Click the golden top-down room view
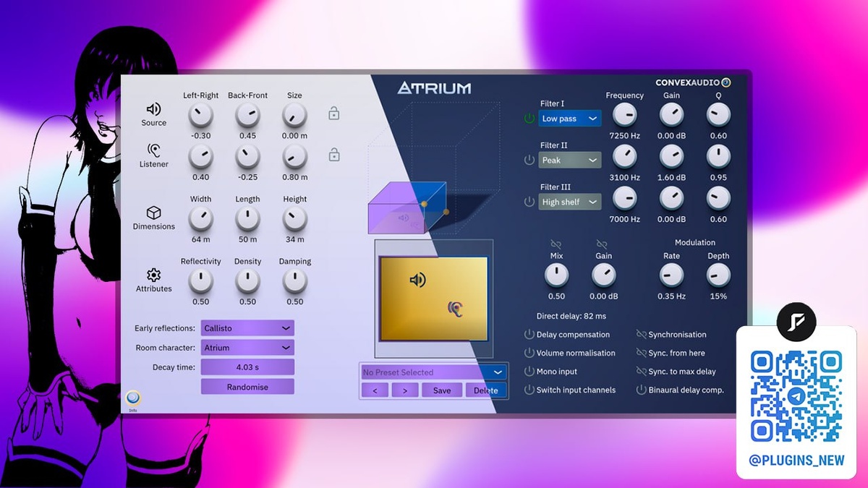Image resolution: width=868 pixels, height=488 pixels. pos(434,298)
